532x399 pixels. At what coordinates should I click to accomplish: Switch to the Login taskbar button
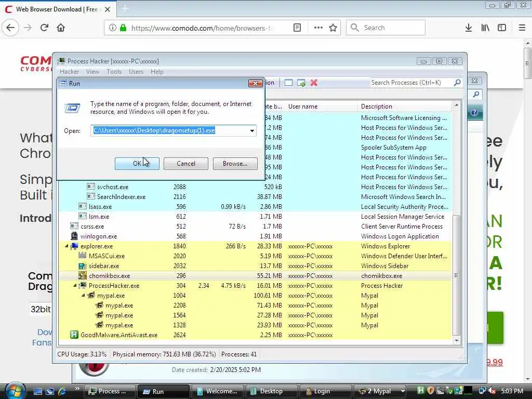click(325, 391)
